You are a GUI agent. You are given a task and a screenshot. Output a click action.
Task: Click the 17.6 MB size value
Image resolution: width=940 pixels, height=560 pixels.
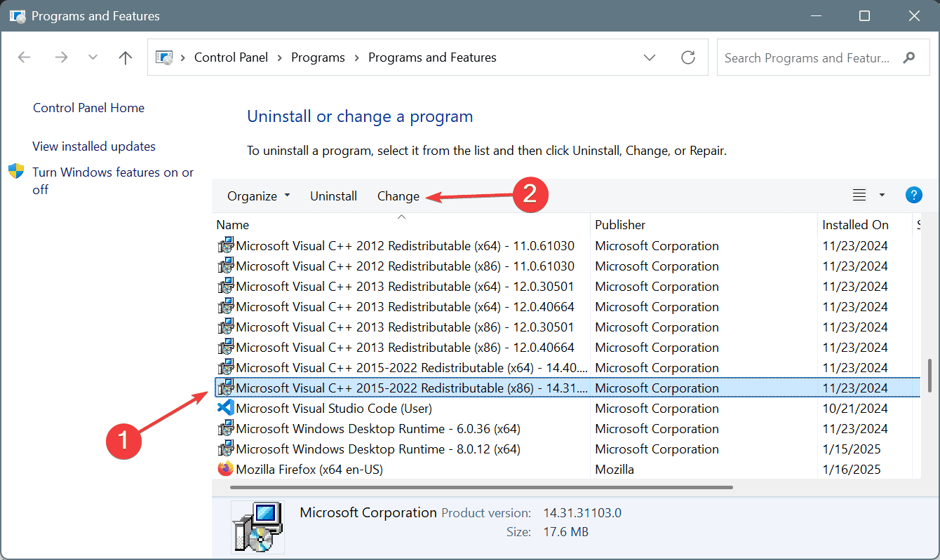pos(565,532)
